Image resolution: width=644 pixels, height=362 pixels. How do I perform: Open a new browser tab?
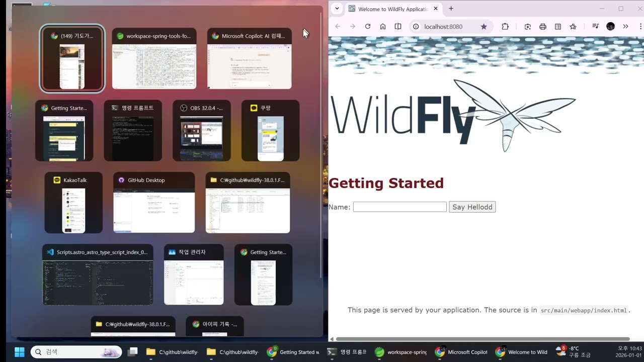click(451, 9)
